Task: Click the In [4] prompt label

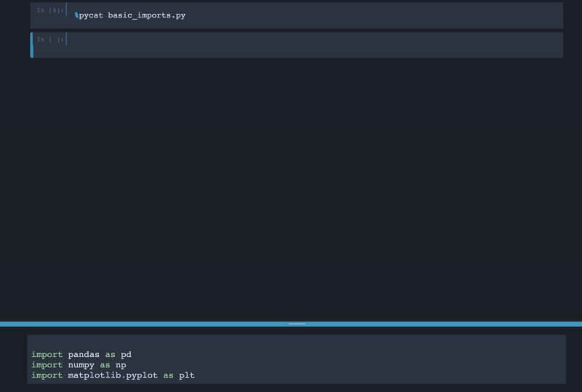Action: (x=49, y=11)
